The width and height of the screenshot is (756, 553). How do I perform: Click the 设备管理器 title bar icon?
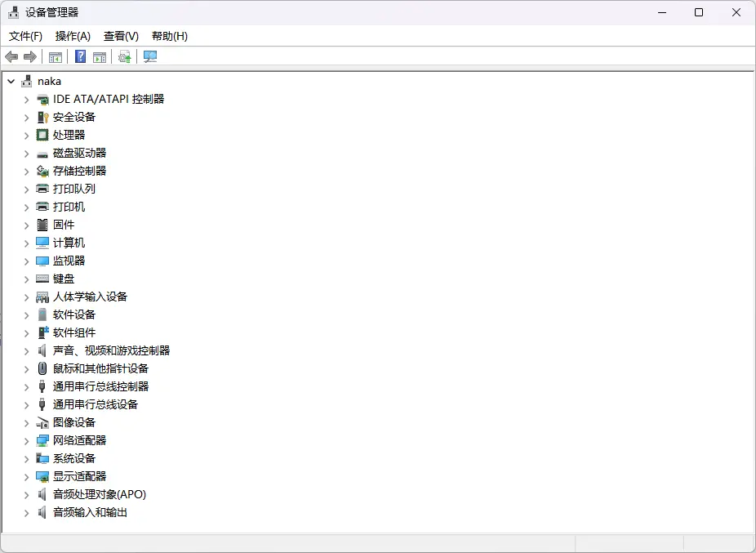[x=14, y=12]
